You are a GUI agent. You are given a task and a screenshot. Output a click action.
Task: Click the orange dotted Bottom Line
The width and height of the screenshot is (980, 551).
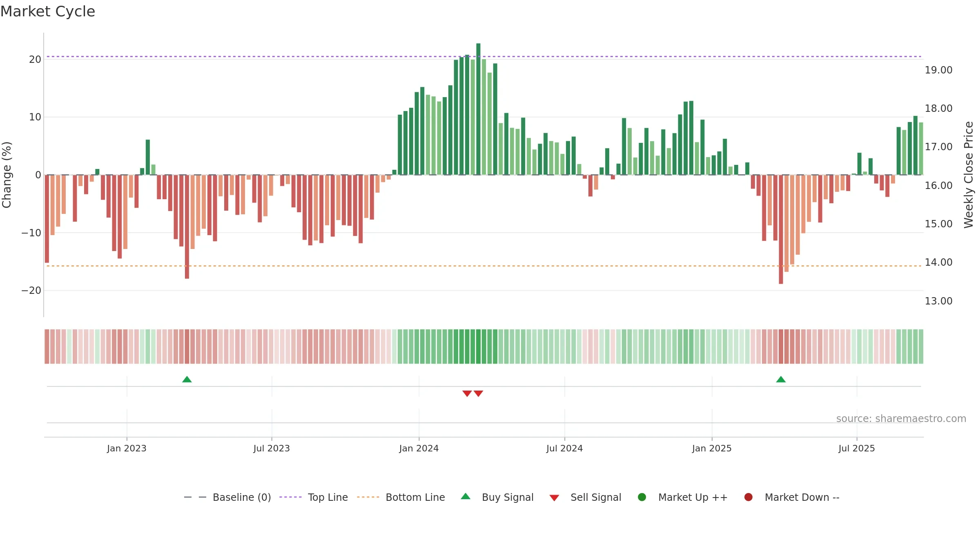pyautogui.click(x=484, y=266)
